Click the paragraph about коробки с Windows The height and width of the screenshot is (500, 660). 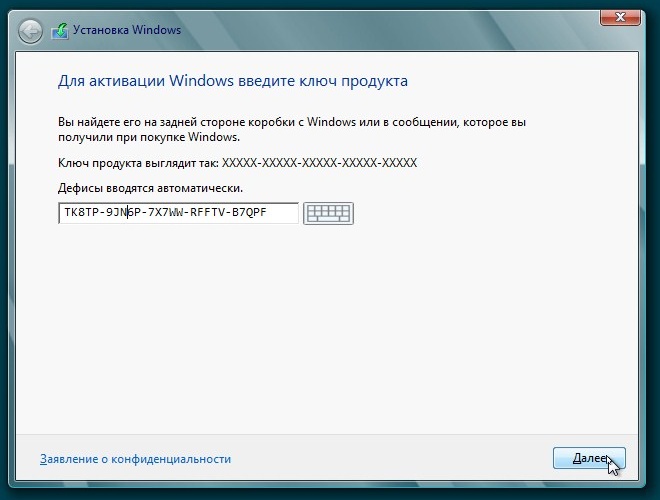(x=290, y=129)
